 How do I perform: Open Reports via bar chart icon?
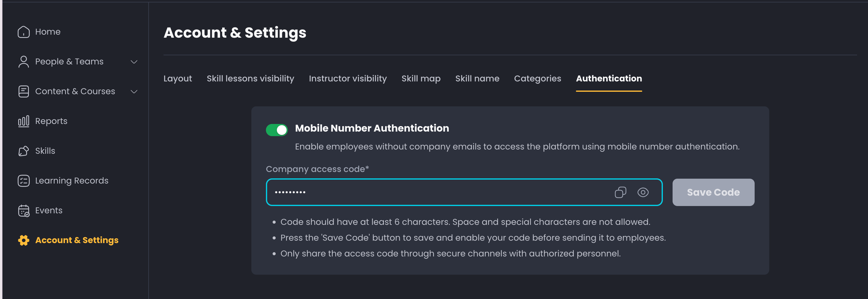click(x=24, y=121)
